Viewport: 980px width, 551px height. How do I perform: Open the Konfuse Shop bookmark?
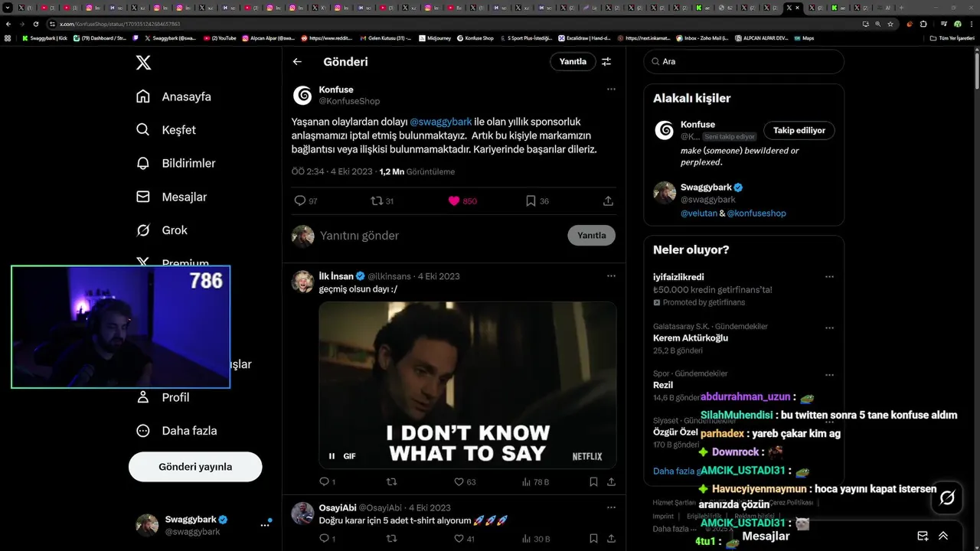click(475, 37)
